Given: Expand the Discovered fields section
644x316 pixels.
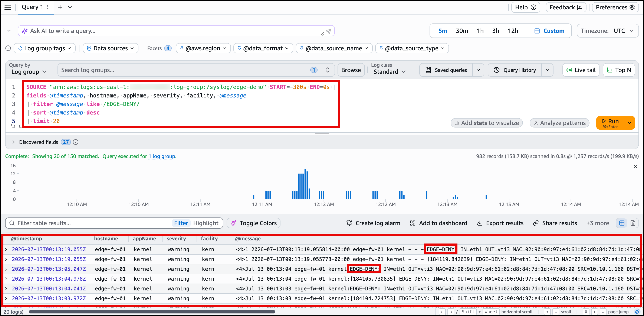Looking at the screenshot, I should tap(13, 142).
